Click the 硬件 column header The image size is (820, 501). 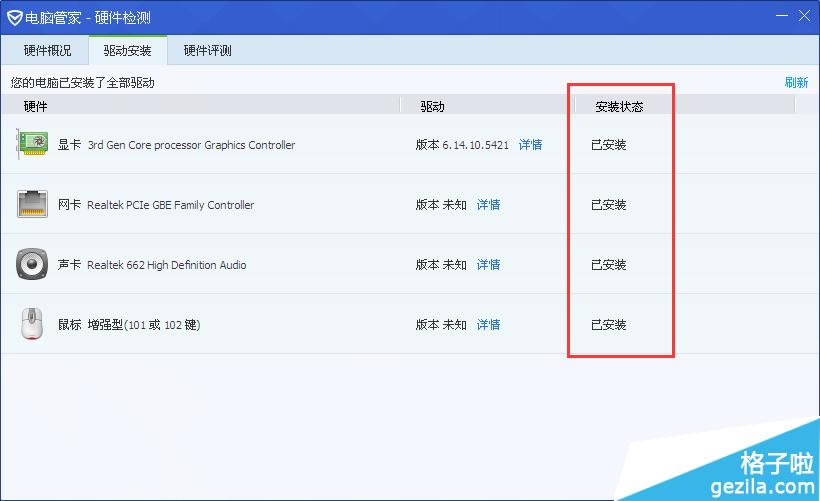pos(36,106)
